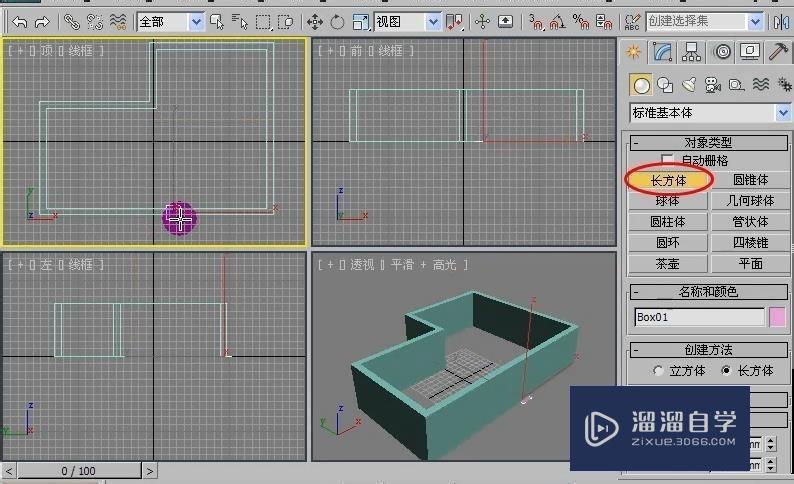Select the Select and Link tool
This screenshot has width=794, height=484.
tap(72, 21)
